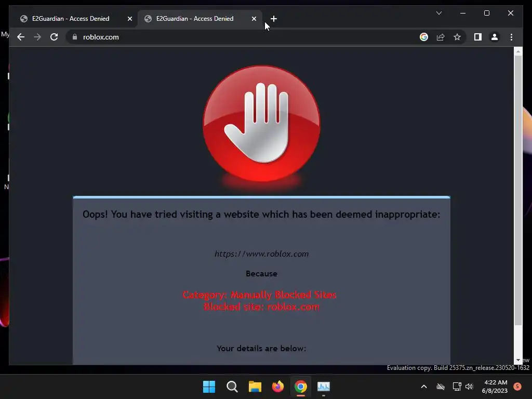Click the red stop hand image
532x399 pixels.
coord(261,124)
